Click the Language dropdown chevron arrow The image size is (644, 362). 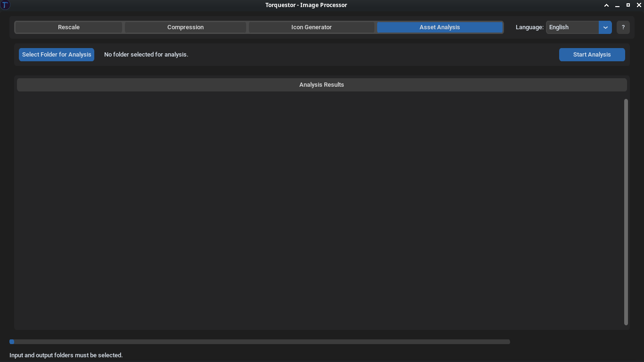point(605,27)
